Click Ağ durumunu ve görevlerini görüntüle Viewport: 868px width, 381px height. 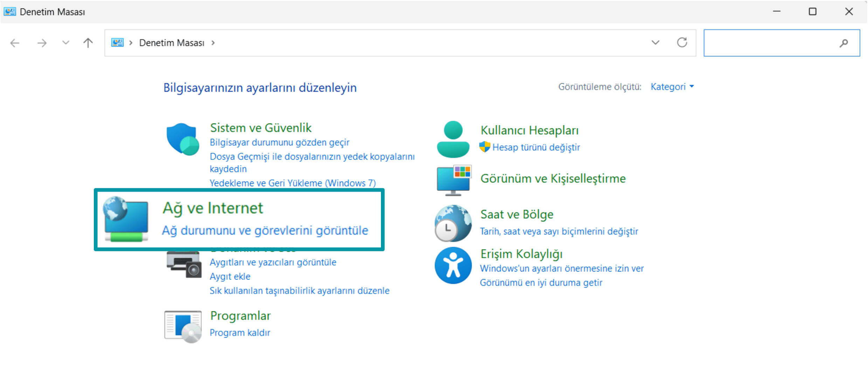tap(265, 230)
